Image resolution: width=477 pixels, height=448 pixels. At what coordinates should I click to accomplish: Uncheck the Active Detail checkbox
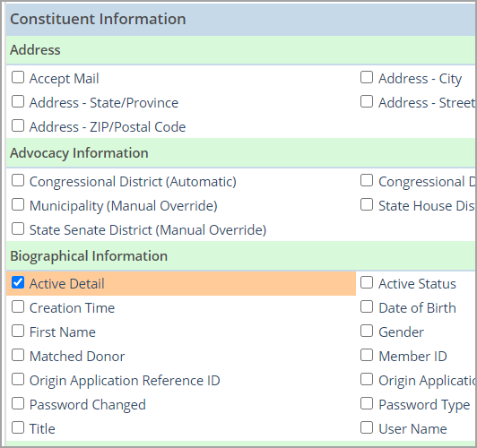tap(18, 282)
